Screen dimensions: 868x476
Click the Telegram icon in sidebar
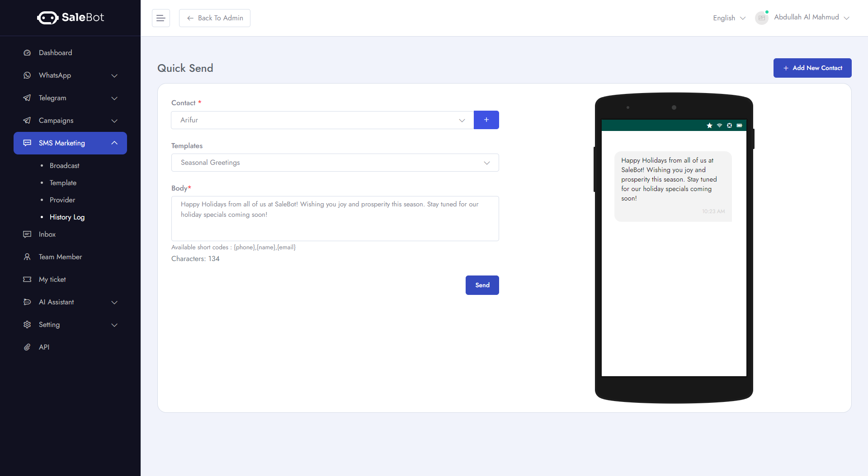tap(27, 98)
